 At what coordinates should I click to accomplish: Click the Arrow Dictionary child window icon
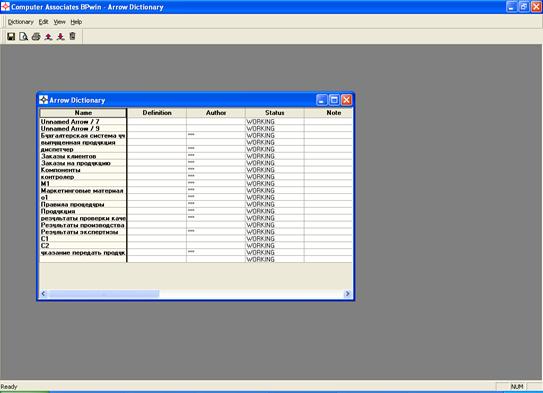(x=44, y=100)
